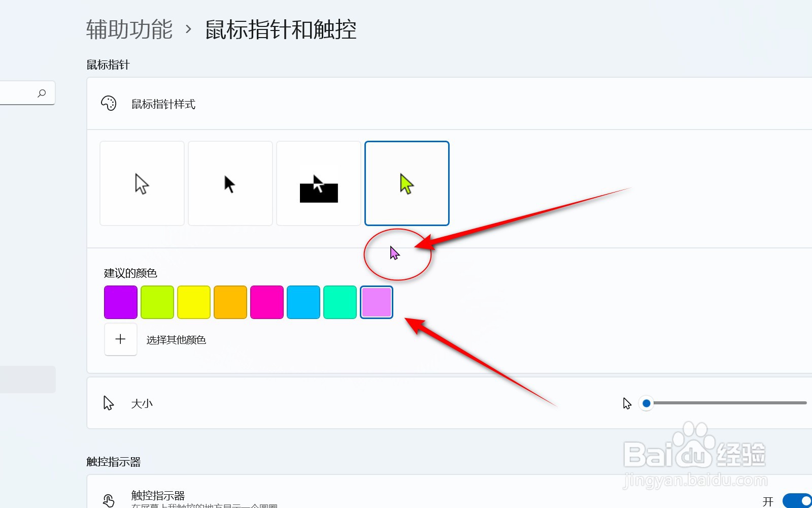Click the small cursor icon beside the size slider
The width and height of the screenshot is (812, 508).
627,403
